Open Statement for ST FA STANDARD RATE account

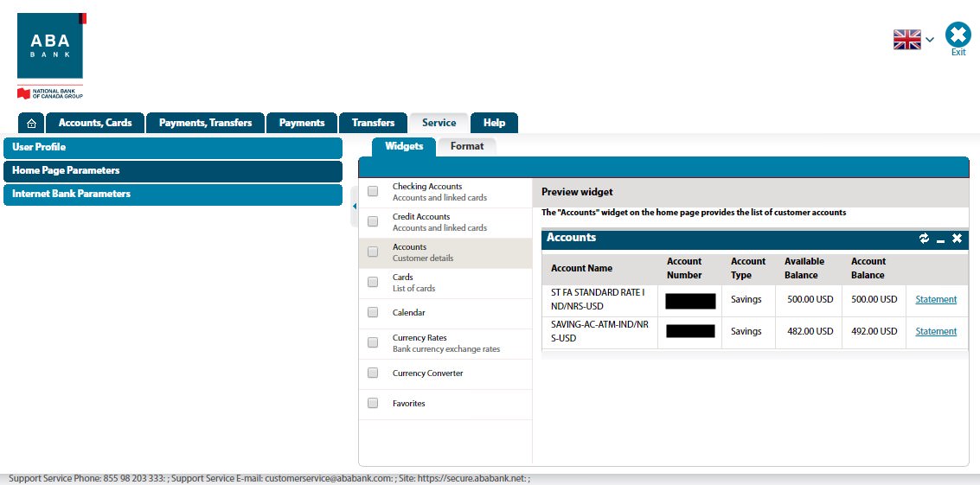pyautogui.click(x=936, y=300)
